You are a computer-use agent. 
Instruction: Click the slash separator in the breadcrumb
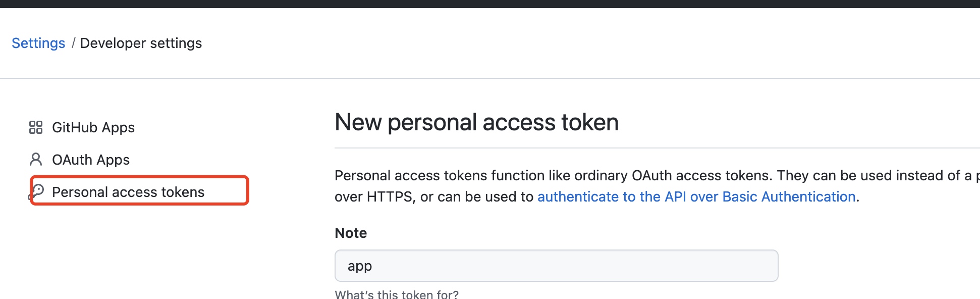coord(73,43)
